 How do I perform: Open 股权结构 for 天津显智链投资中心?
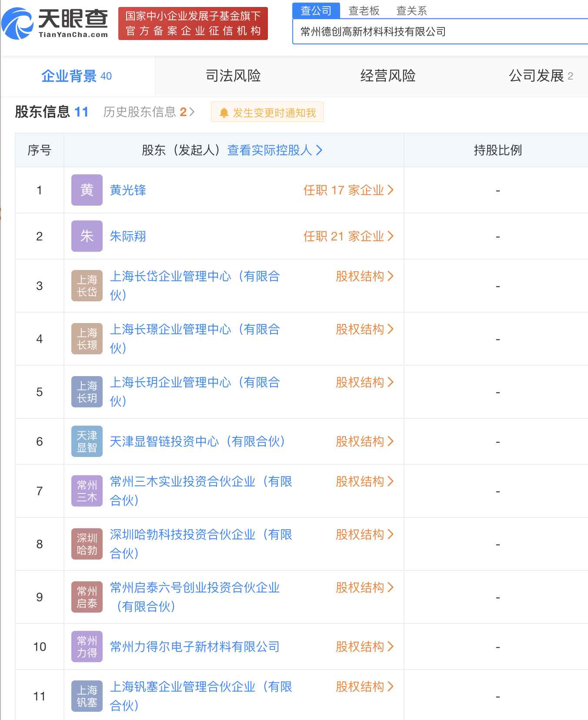pyautogui.click(x=364, y=441)
